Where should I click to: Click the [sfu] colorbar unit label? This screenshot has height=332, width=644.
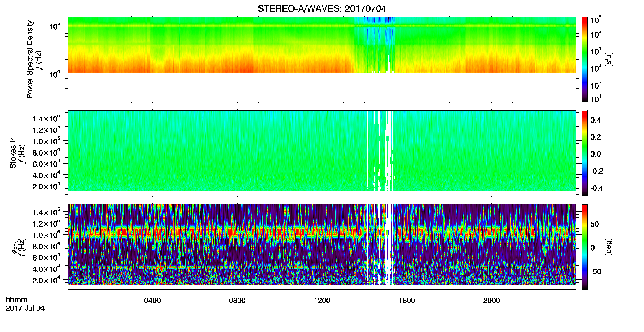[609, 59]
